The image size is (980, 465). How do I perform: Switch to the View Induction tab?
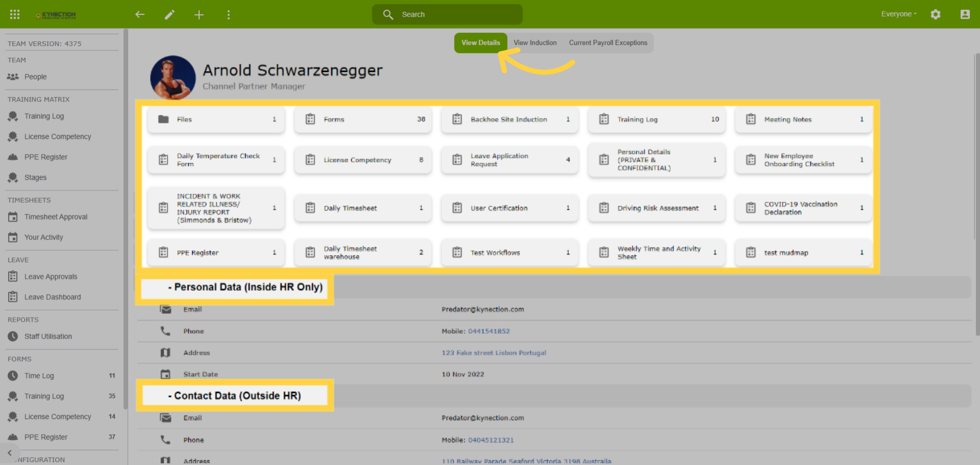click(x=535, y=42)
